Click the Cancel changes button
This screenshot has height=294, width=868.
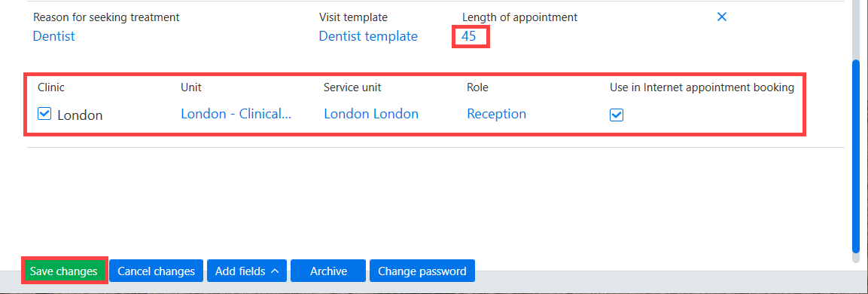[x=156, y=271]
